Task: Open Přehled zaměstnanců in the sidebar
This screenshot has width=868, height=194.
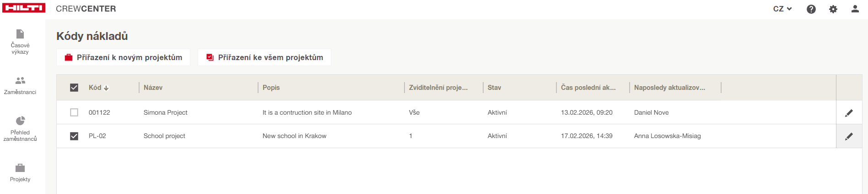Action: [x=20, y=129]
